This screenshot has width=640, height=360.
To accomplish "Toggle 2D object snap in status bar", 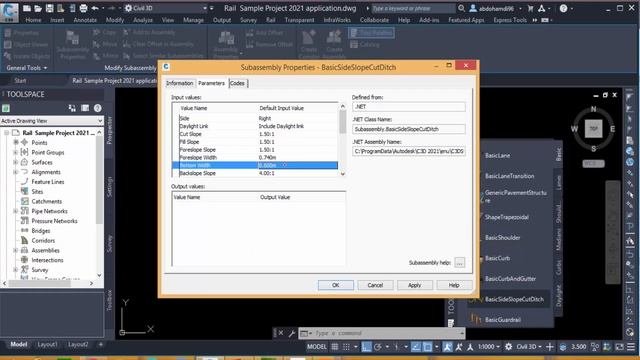I will (427, 347).
